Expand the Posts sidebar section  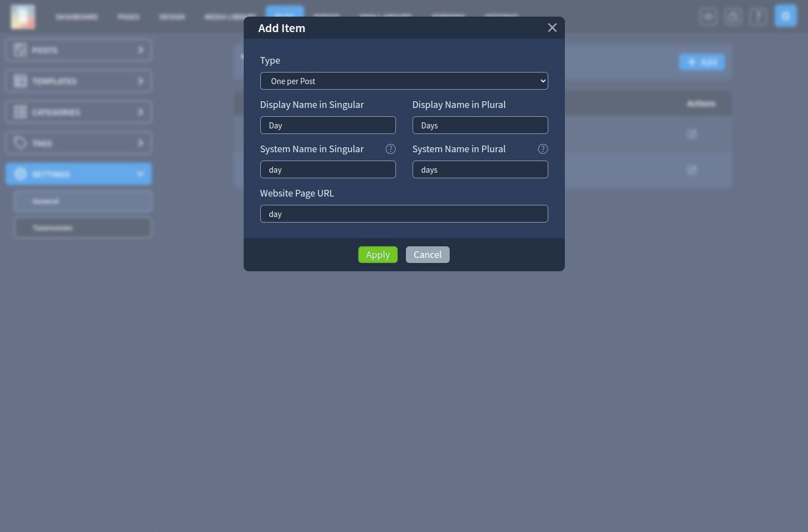click(x=79, y=50)
